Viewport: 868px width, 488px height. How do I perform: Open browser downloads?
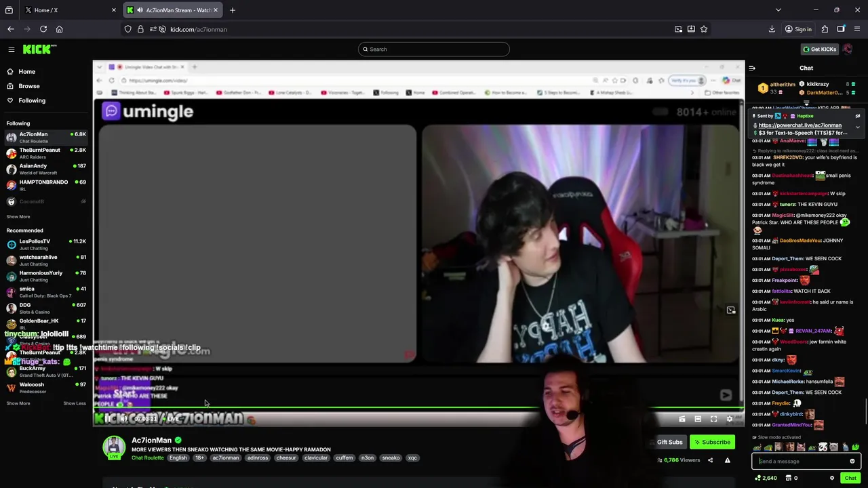772,29
